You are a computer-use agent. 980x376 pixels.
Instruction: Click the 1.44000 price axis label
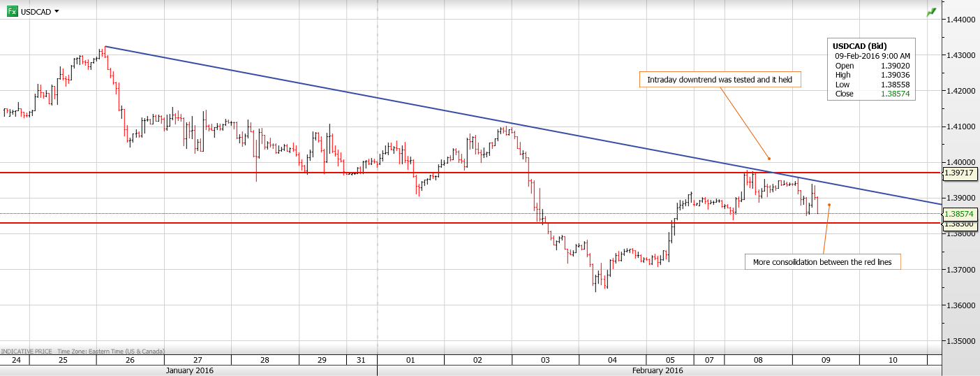coord(960,20)
